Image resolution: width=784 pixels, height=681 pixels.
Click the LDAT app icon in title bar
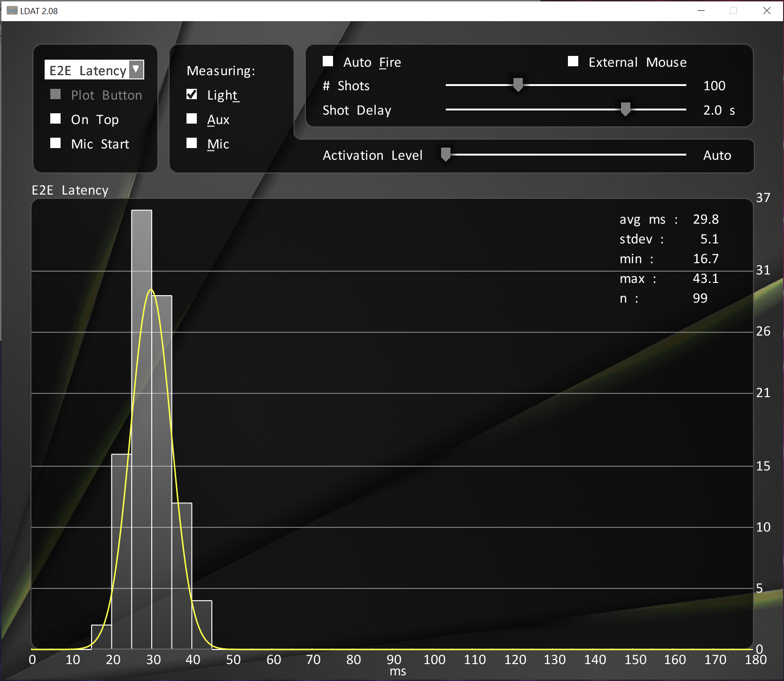tap(12, 11)
